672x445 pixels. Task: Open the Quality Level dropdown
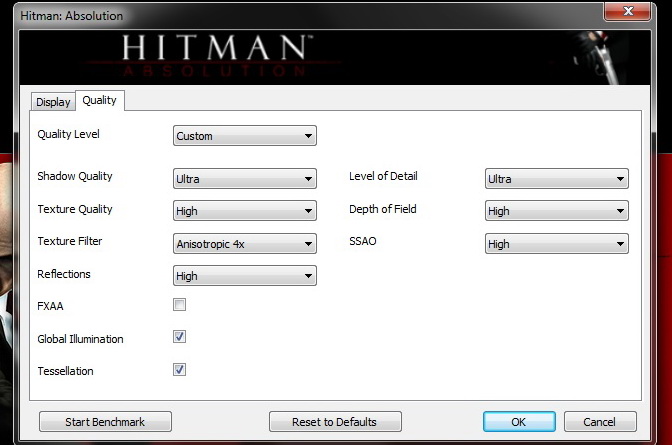[245, 136]
